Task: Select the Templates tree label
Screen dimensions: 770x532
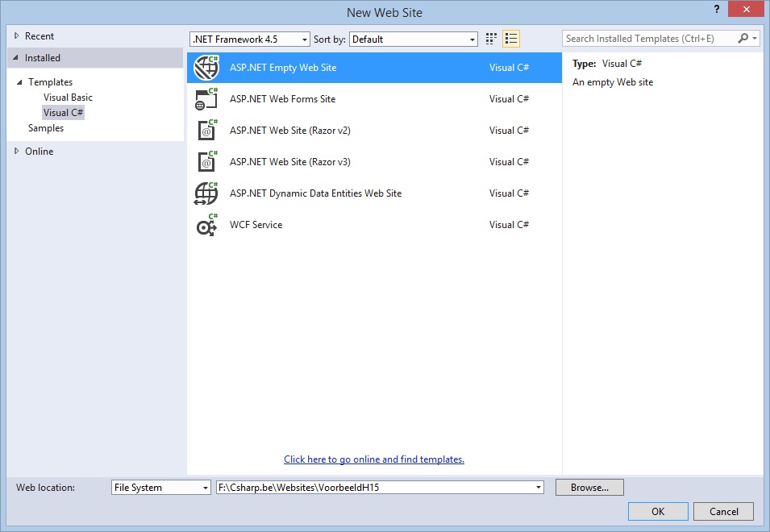Action: [x=50, y=82]
